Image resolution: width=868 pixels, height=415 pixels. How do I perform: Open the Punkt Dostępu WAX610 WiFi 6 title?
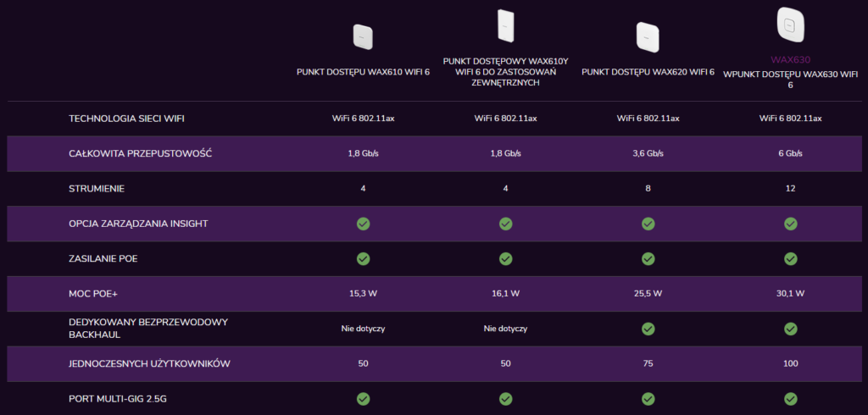pyautogui.click(x=363, y=72)
